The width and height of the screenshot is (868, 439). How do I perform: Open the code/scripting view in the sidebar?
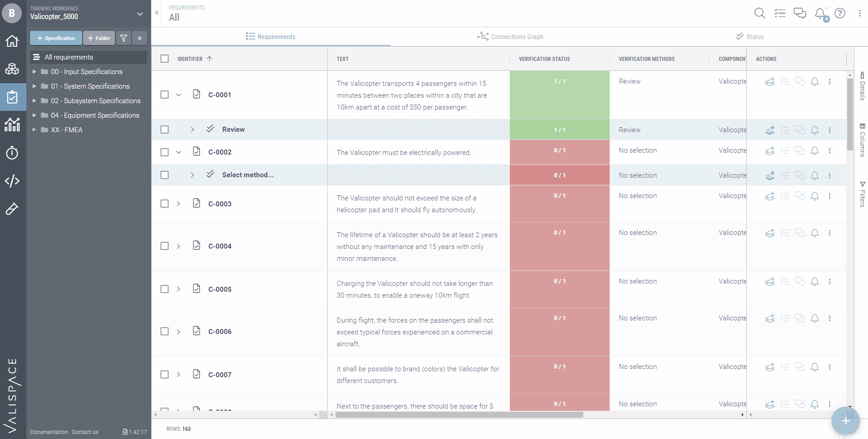tap(12, 181)
